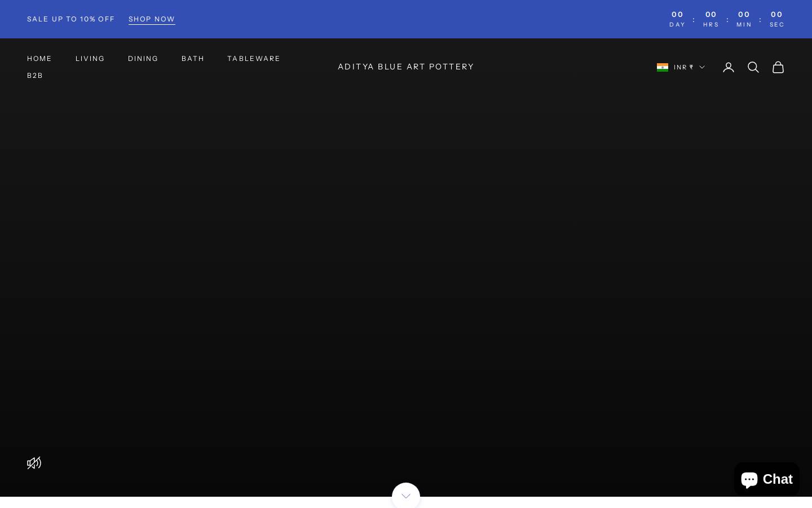Click the countdown SEC value
The width and height of the screenshot is (812, 508).
777,15
